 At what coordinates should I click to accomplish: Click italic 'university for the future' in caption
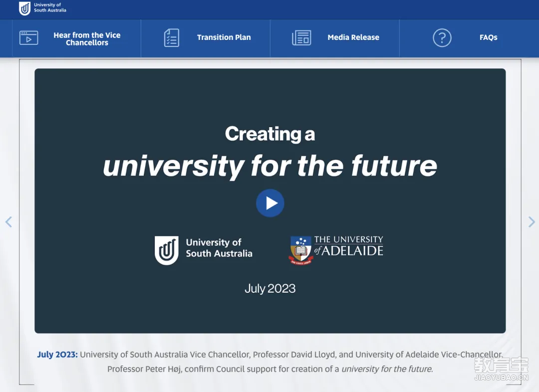point(387,369)
